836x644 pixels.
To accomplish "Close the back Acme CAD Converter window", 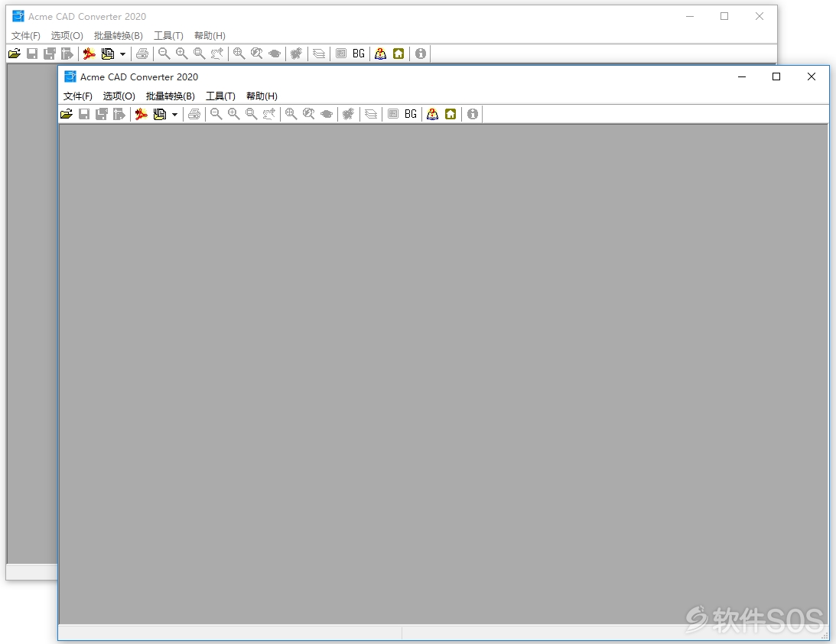I will click(760, 17).
